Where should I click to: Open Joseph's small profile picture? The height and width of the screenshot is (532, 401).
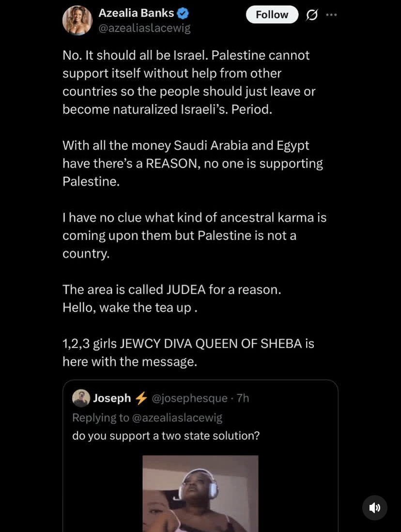tap(81, 398)
